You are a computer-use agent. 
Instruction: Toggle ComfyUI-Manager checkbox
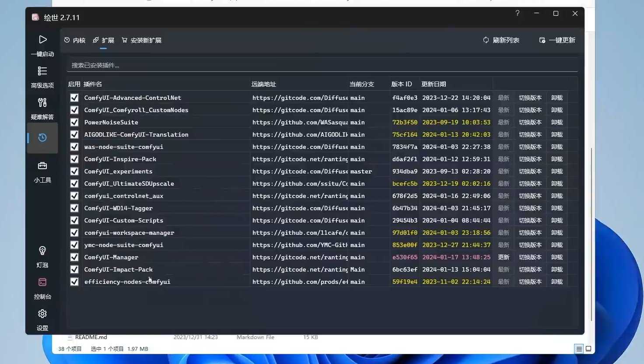(x=74, y=257)
